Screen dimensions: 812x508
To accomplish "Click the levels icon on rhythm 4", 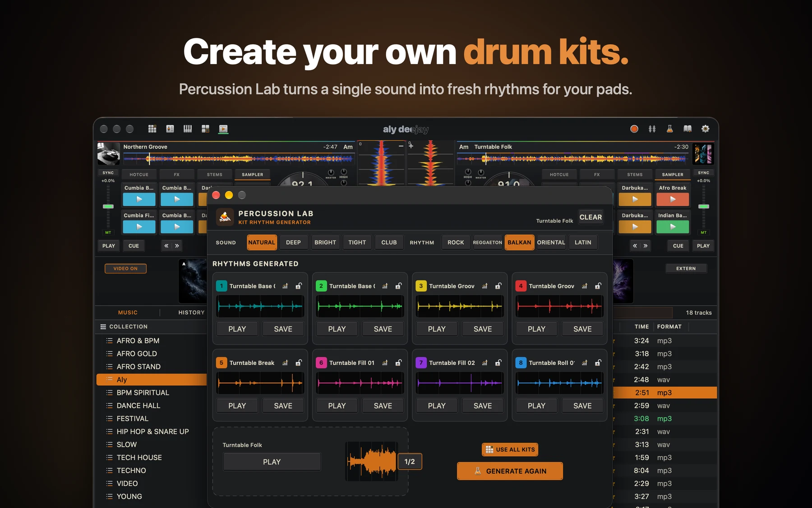I will coord(585,286).
